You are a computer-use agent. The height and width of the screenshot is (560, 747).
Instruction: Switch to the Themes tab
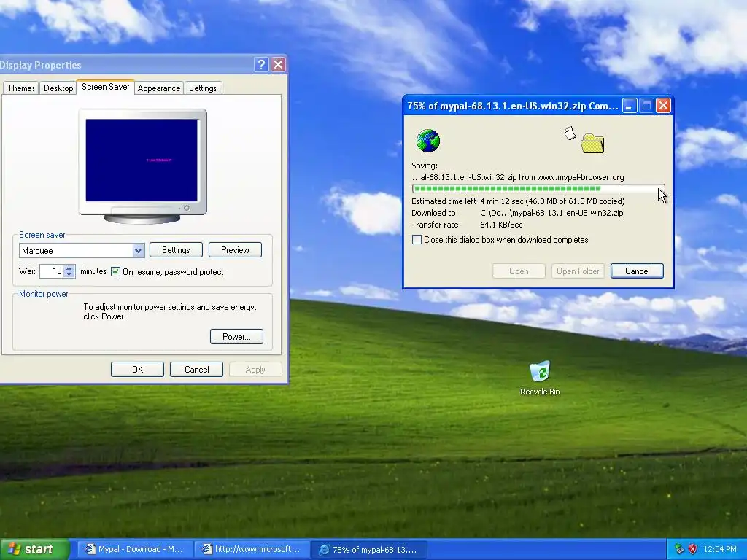tap(21, 88)
